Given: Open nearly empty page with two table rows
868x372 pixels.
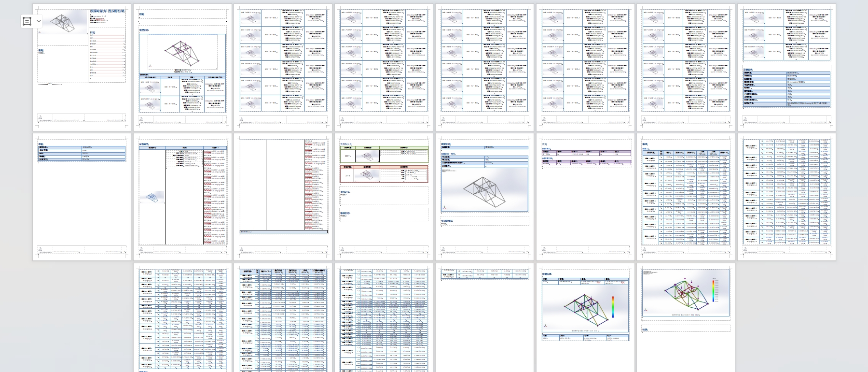Looking at the screenshot, I should [484, 317].
